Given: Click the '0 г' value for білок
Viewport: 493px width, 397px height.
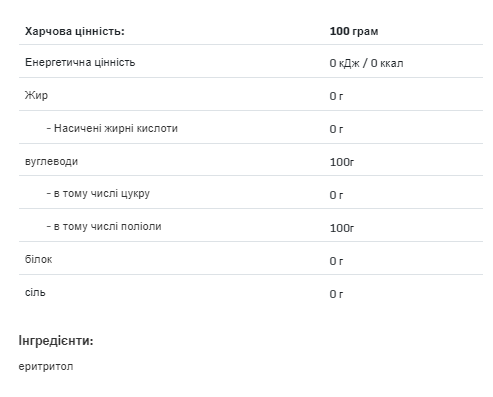Looking at the screenshot, I should pyautogui.click(x=336, y=261).
